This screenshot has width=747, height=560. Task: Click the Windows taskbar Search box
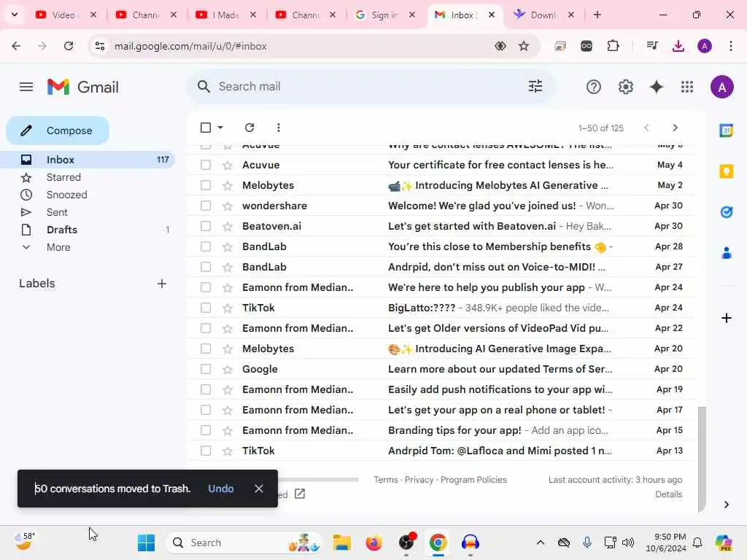pos(244,542)
